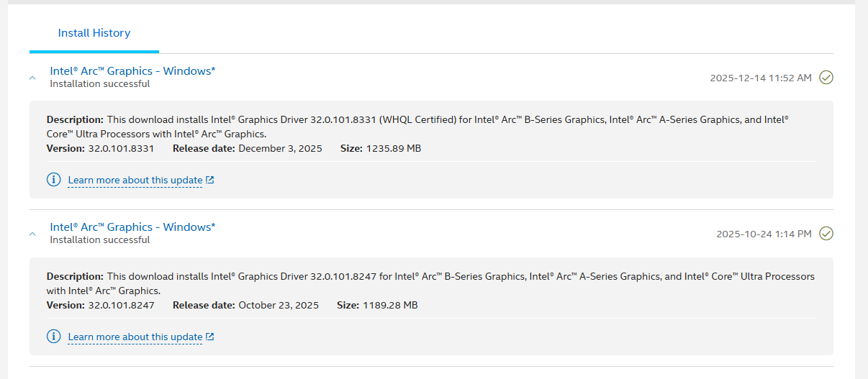
Task: Click the success checkmark beside 1:14 PM timestamp
Action: pyautogui.click(x=826, y=234)
